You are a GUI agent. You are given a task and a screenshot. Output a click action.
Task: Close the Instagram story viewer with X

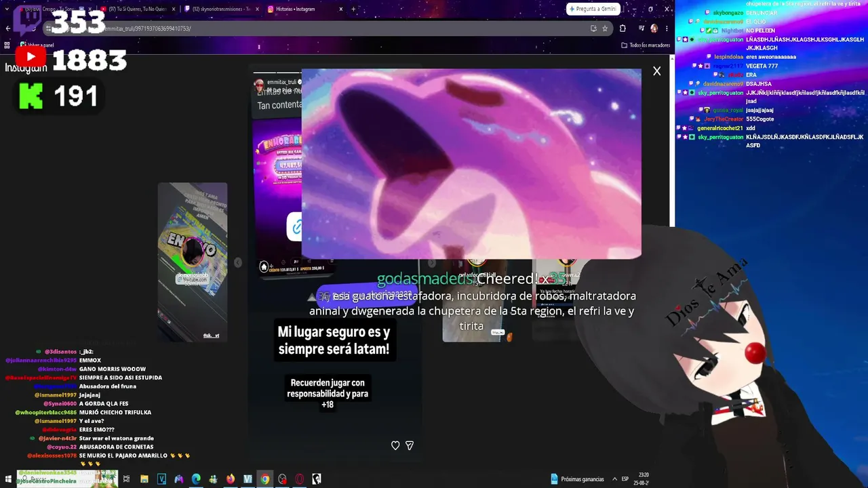(x=656, y=71)
